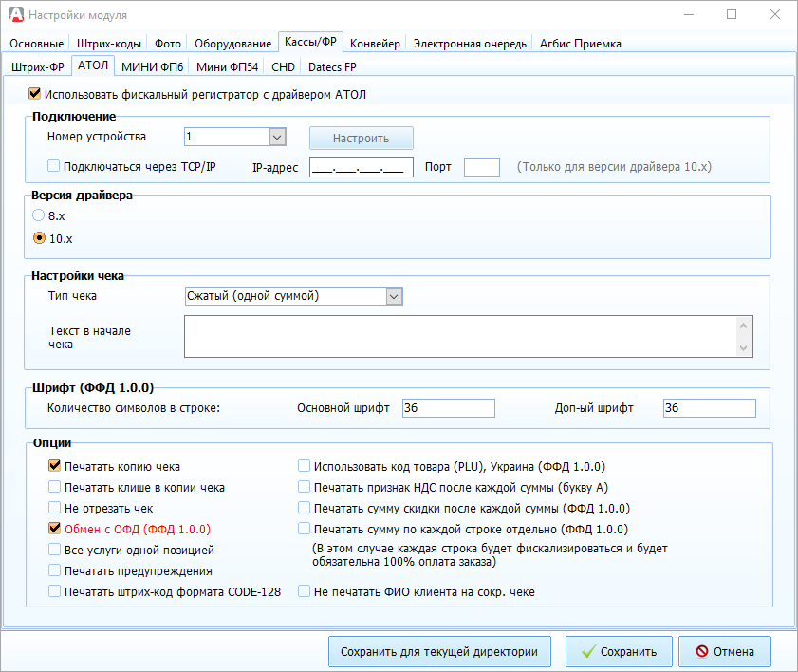The width and height of the screenshot is (798, 672).
Task: Switch to the Datecs FP sub-tab
Action: click(x=332, y=67)
